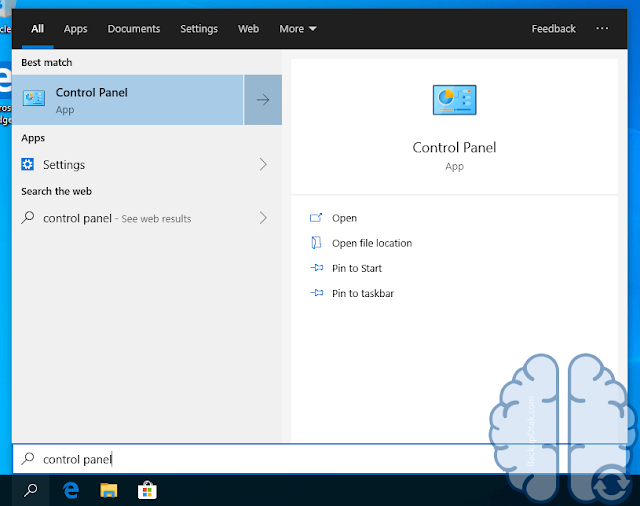Click the Control Panel title in preview pane

pyautogui.click(x=454, y=147)
